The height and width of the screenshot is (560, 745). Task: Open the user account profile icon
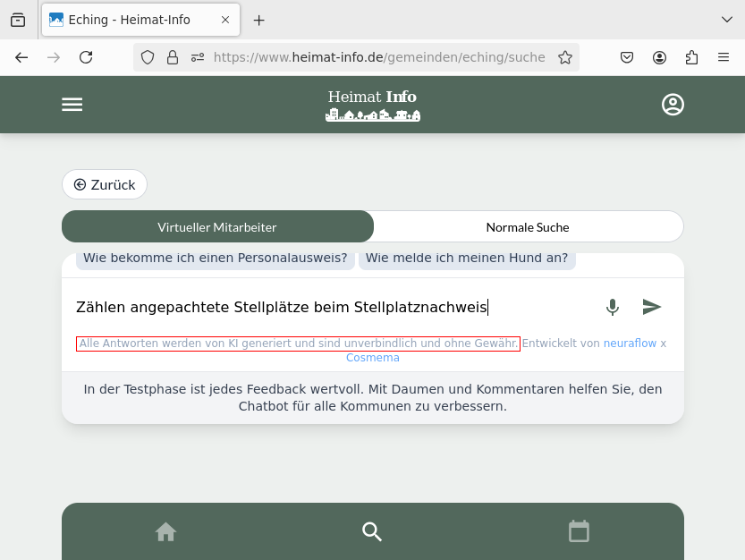[x=673, y=105]
